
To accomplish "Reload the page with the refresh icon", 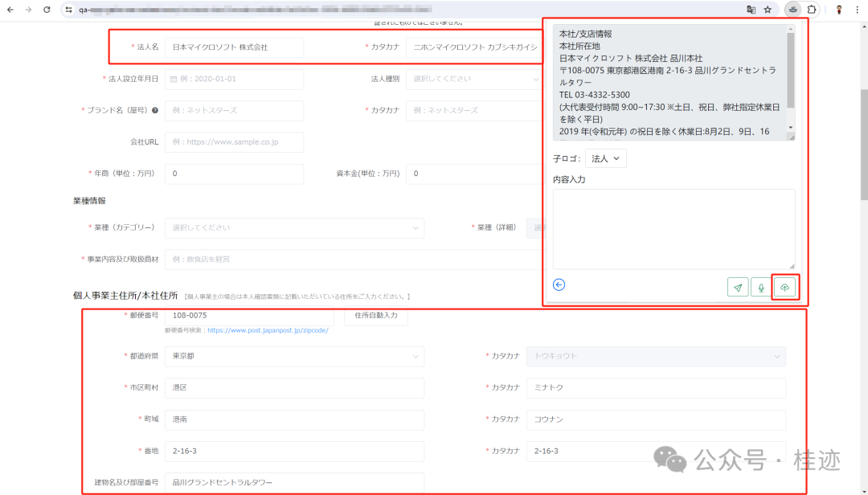I will pos(46,10).
